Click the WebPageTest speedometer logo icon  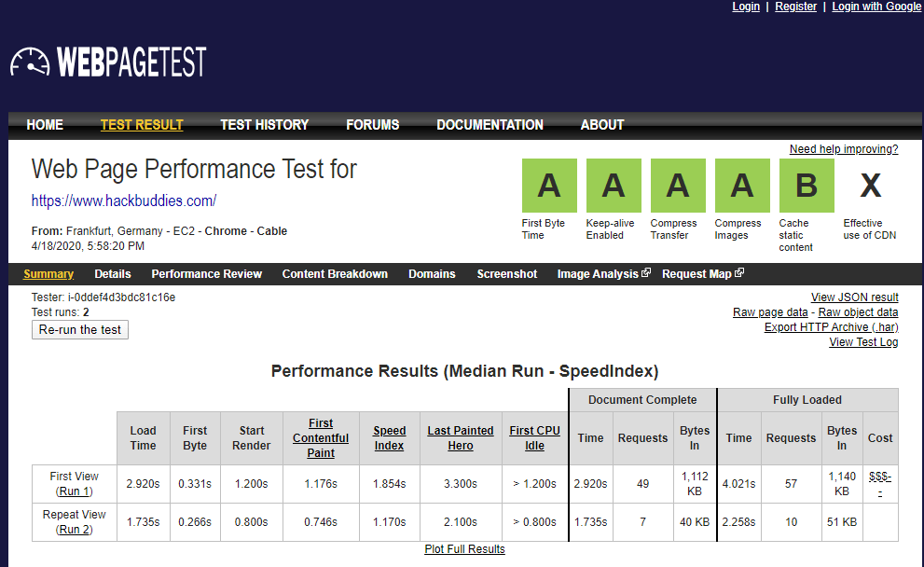point(30,62)
